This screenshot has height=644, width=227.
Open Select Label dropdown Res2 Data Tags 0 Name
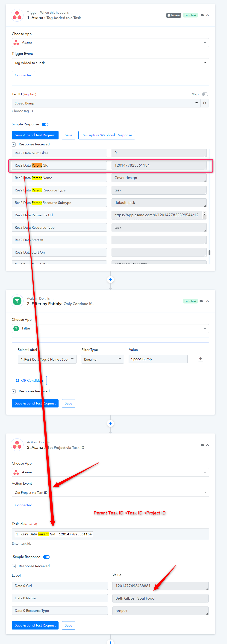(x=47, y=359)
